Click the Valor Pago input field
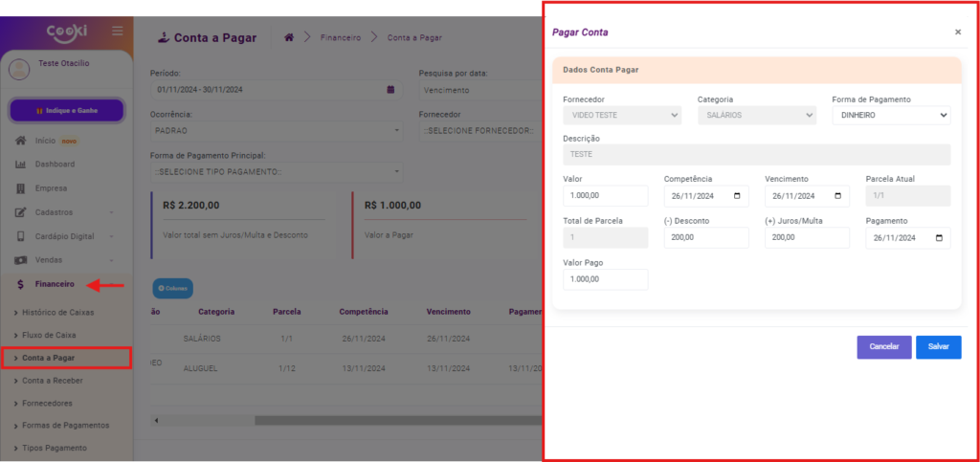The width and height of the screenshot is (980, 462). click(606, 279)
